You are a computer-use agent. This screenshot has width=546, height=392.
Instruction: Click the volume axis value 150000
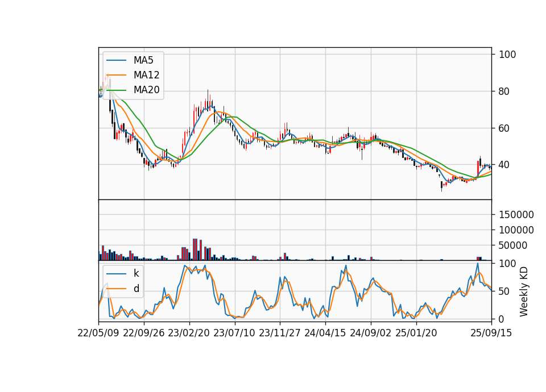pyautogui.click(x=516, y=215)
